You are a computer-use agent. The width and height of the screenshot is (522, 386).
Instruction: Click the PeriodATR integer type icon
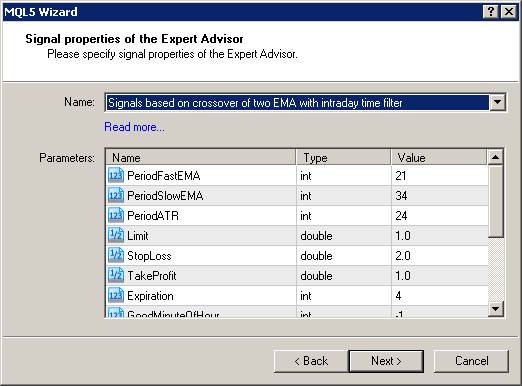pyautogui.click(x=116, y=215)
